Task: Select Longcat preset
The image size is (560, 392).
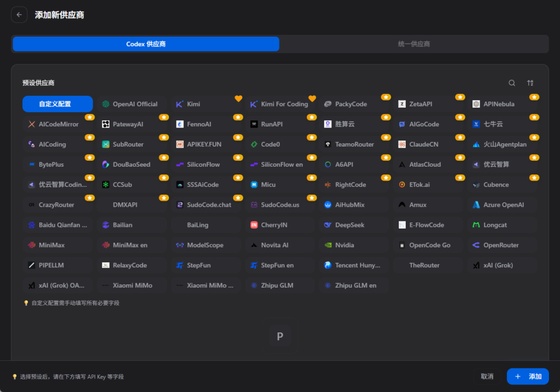Action: [502, 225]
